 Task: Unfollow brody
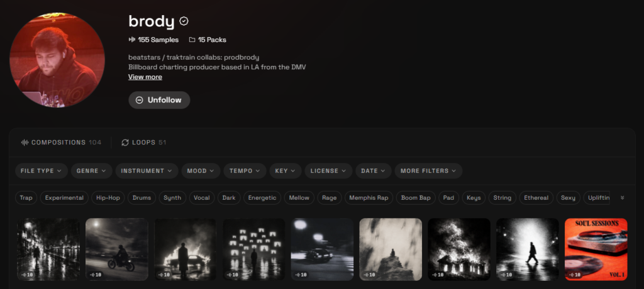159,100
